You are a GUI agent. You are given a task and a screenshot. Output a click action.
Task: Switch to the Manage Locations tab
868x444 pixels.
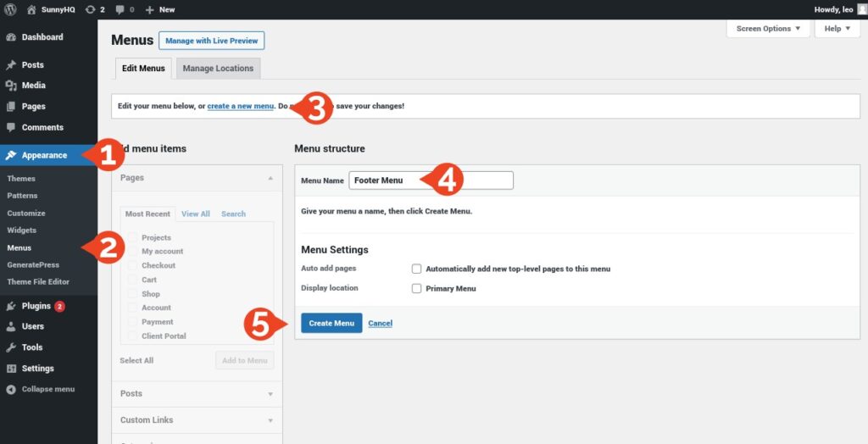pos(218,69)
